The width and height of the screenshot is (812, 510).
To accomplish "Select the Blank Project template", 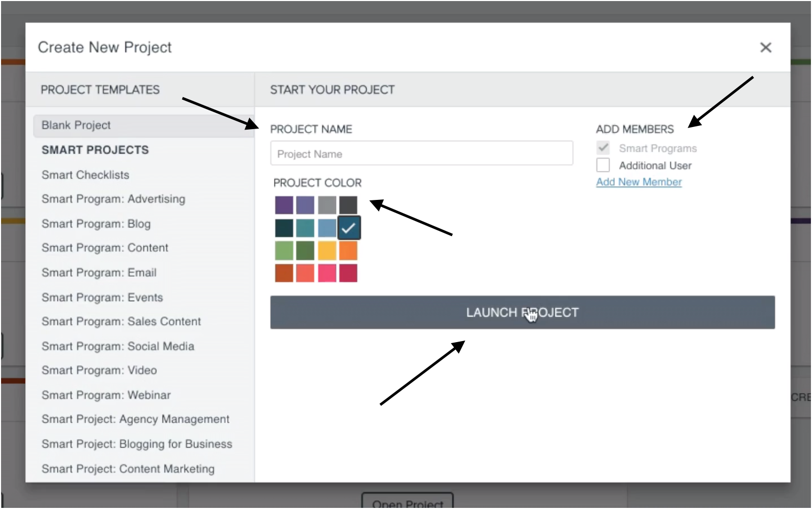I will pos(143,125).
